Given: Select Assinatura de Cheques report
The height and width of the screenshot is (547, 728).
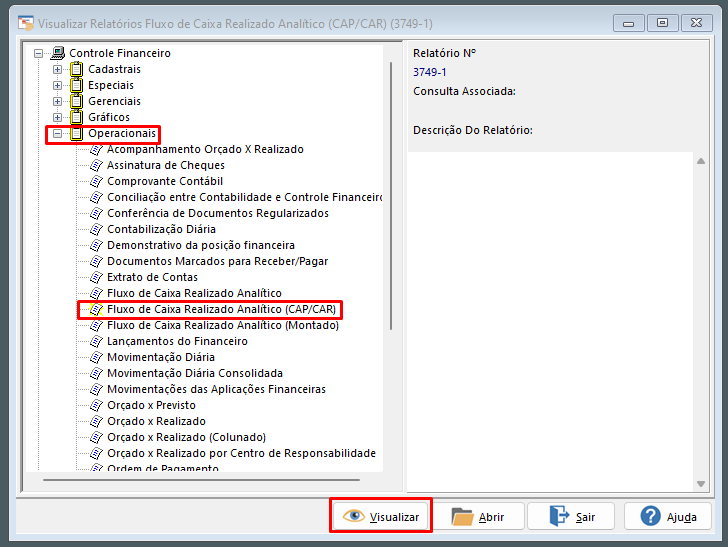Looking at the screenshot, I should point(166,165).
